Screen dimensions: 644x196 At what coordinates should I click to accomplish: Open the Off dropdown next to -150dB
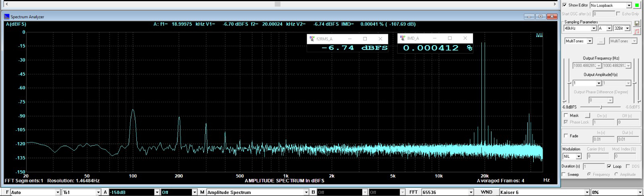(195, 192)
